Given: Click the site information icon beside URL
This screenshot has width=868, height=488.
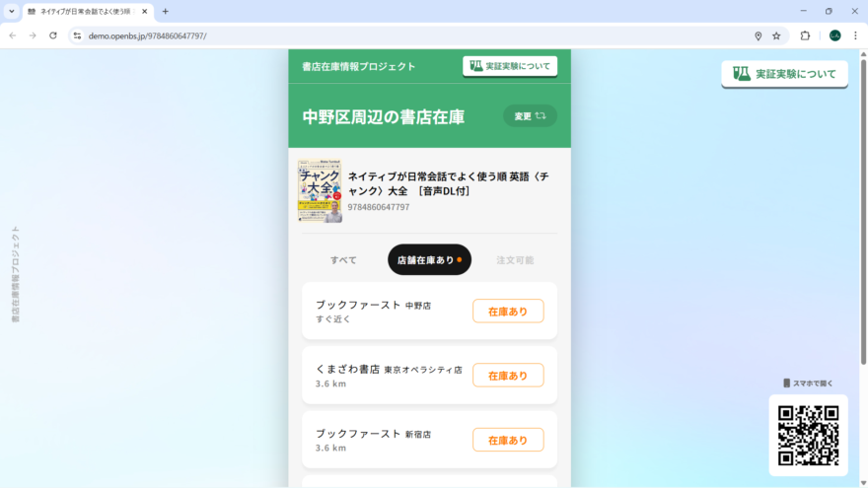Looking at the screenshot, I should coord(77,35).
